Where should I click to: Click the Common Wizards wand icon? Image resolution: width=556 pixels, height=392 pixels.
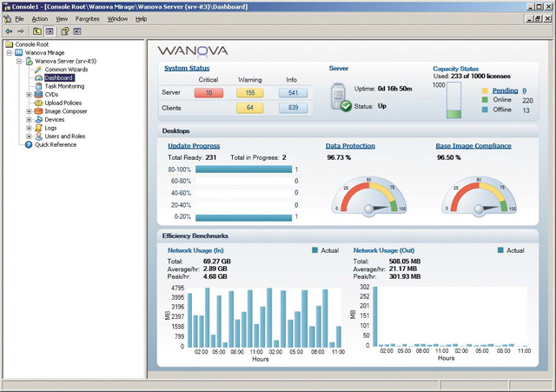pyautogui.click(x=38, y=70)
